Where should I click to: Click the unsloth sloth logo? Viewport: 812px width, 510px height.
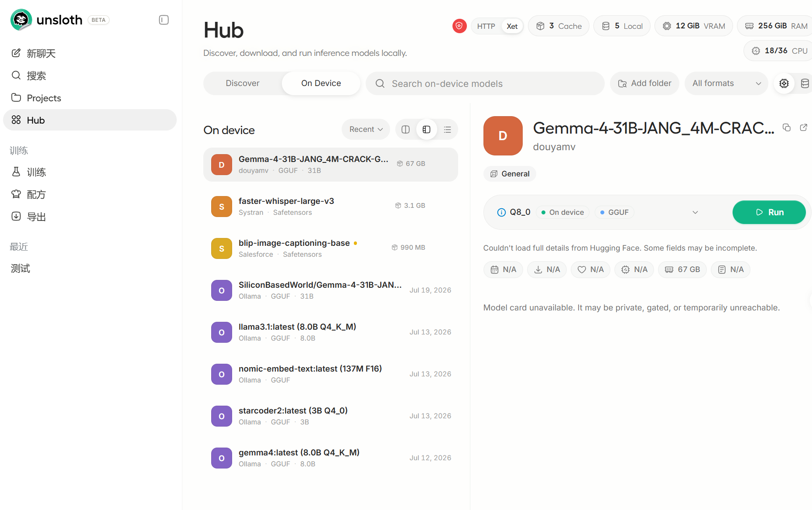[x=21, y=20]
